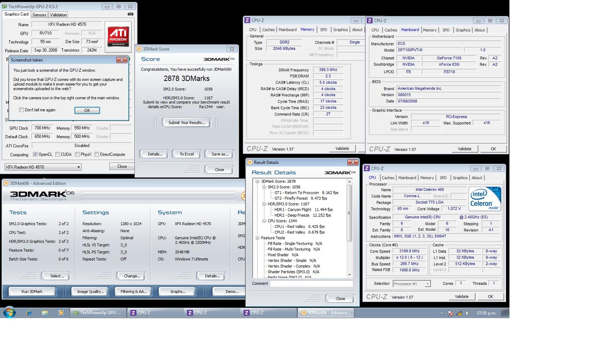Toggle the PhysX checkbox in GPU-Z
This screenshot has width=600, height=364.
tap(77, 154)
